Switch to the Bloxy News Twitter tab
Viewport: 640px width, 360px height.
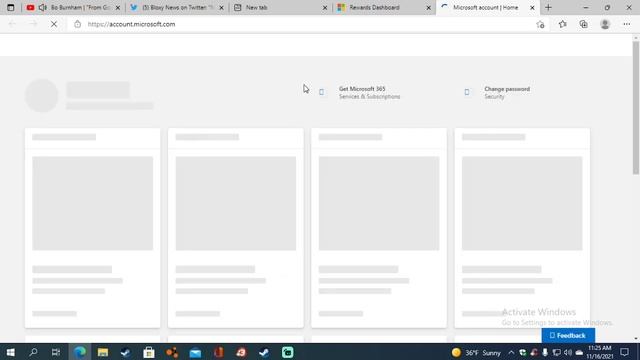pyautogui.click(x=177, y=7)
